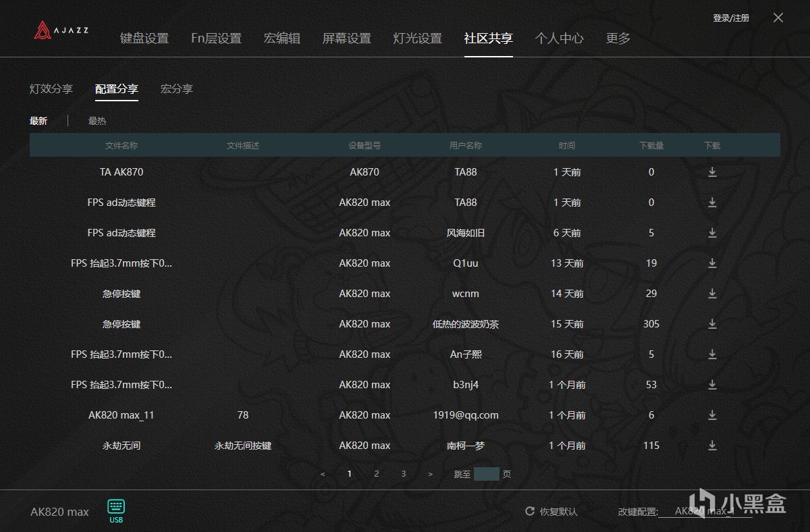Switch to 灯效分享 sub-tab
This screenshot has height=532, width=810.
tap(51, 88)
